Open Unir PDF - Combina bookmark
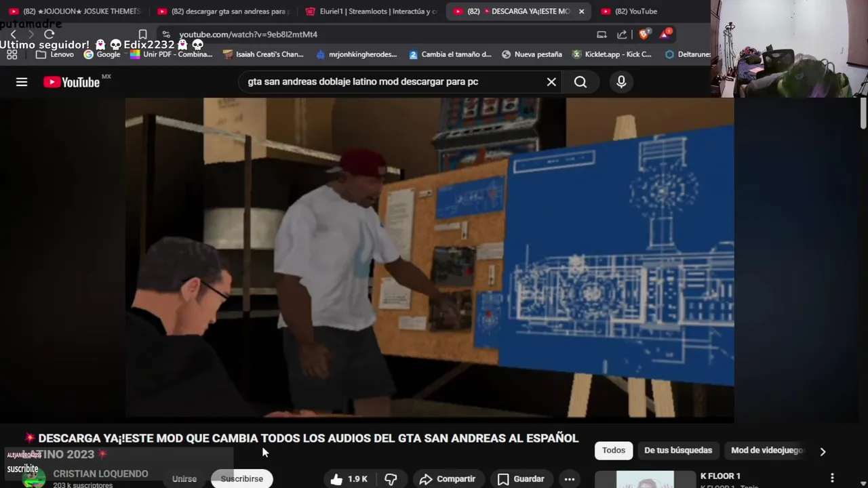This screenshot has height=488, width=868. (x=171, y=54)
